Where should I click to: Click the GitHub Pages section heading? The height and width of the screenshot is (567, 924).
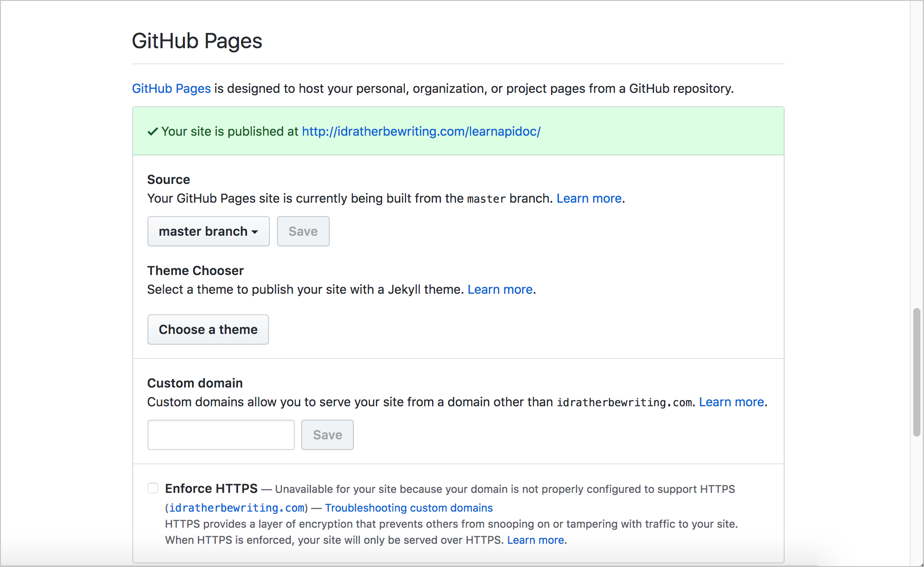(197, 41)
